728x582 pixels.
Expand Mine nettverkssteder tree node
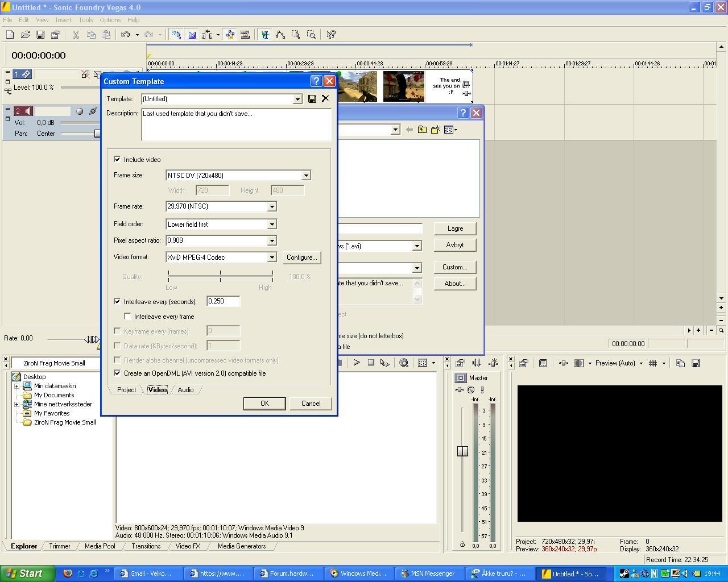click(x=16, y=404)
